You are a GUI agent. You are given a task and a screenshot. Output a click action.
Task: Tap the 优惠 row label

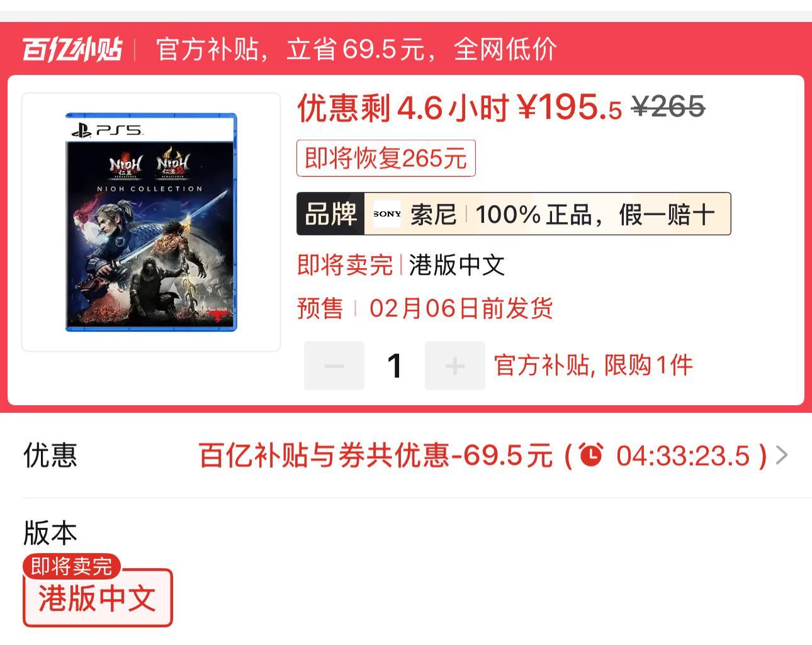click(x=50, y=455)
